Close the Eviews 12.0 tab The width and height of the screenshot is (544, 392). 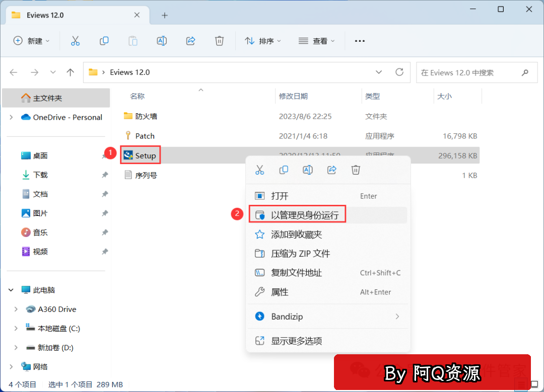tap(137, 15)
